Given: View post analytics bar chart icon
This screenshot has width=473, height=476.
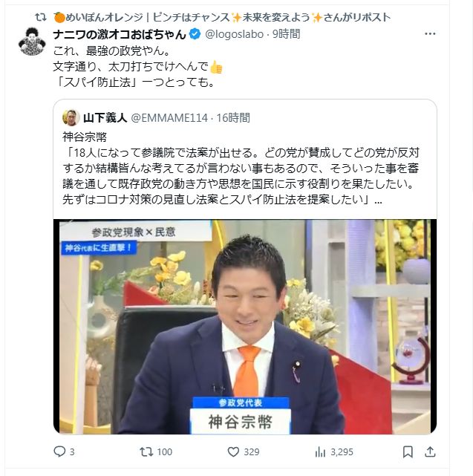Looking at the screenshot, I should 320,451.
